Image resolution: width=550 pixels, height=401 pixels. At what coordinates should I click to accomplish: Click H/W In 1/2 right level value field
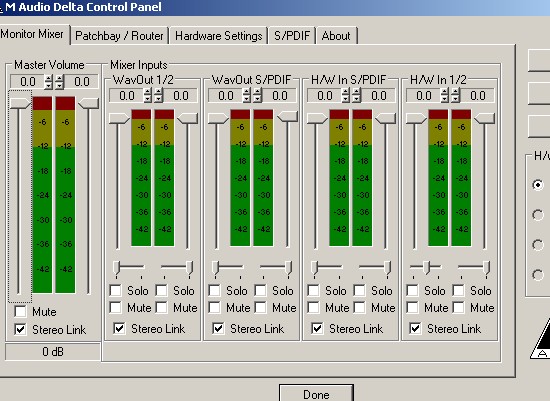click(x=477, y=96)
